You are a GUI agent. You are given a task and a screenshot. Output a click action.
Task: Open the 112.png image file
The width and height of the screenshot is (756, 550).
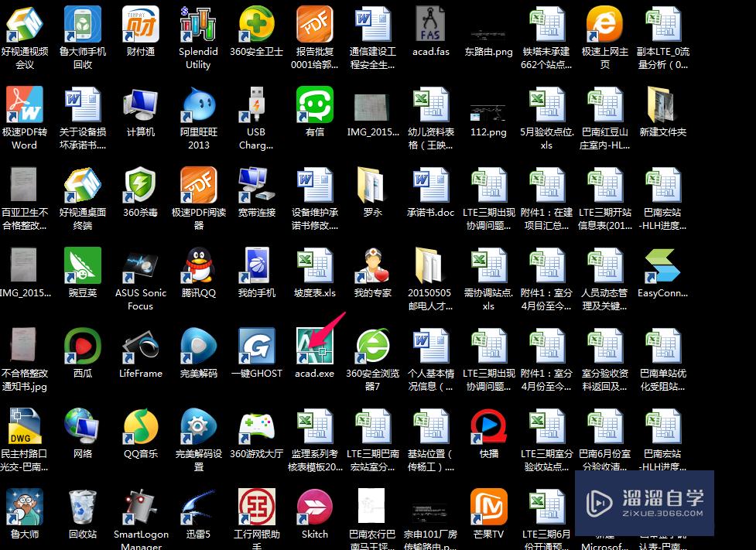click(488, 113)
